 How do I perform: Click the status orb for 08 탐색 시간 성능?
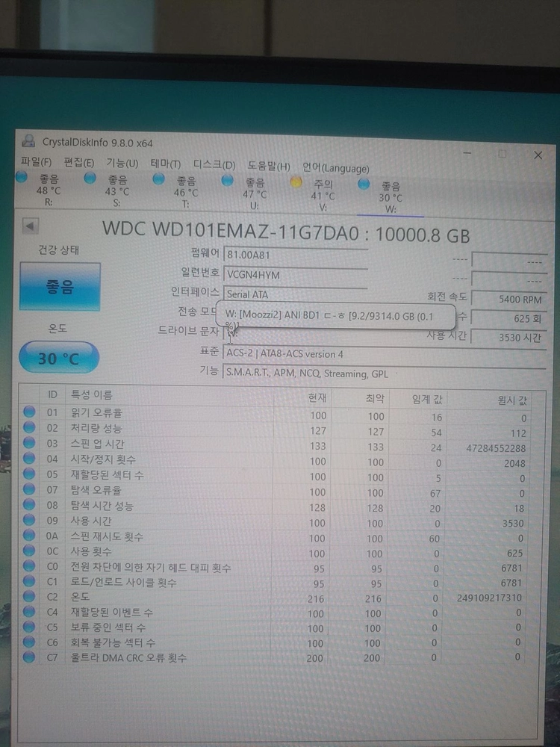click(29, 504)
